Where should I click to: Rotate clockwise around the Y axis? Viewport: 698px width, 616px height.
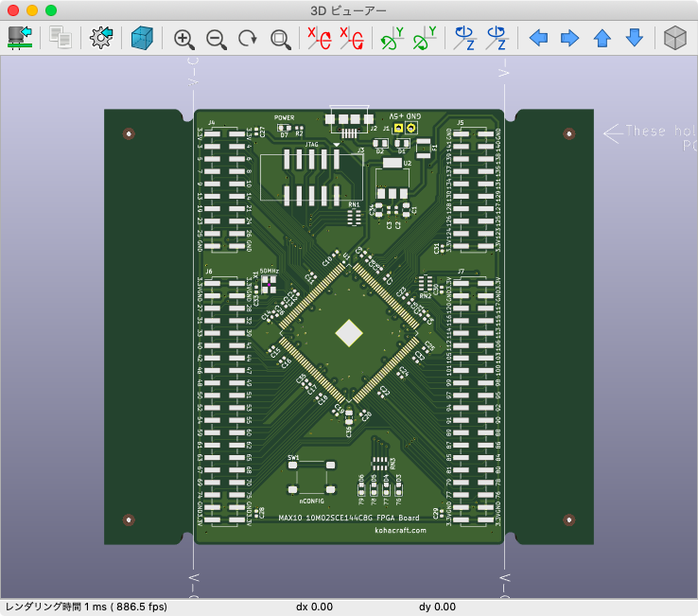391,38
